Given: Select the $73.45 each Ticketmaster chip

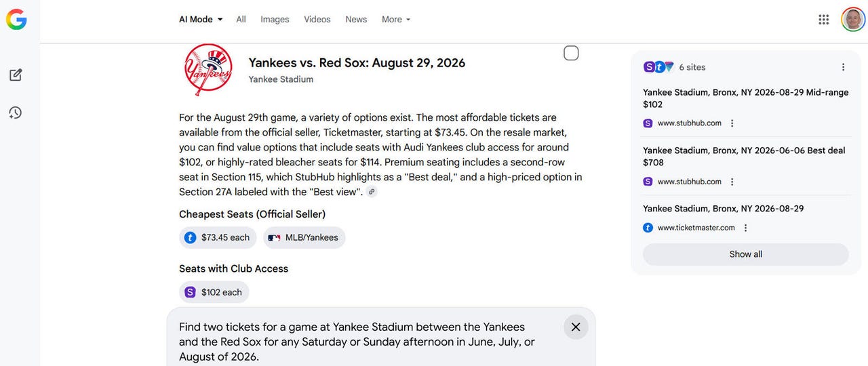Looking at the screenshot, I should 218,238.
